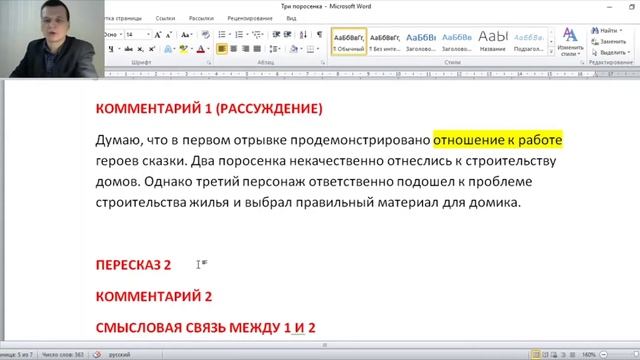This screenshot has height=360, width=640.
Task: Decrease paragraph indent
Action: (x=276, y=35)
